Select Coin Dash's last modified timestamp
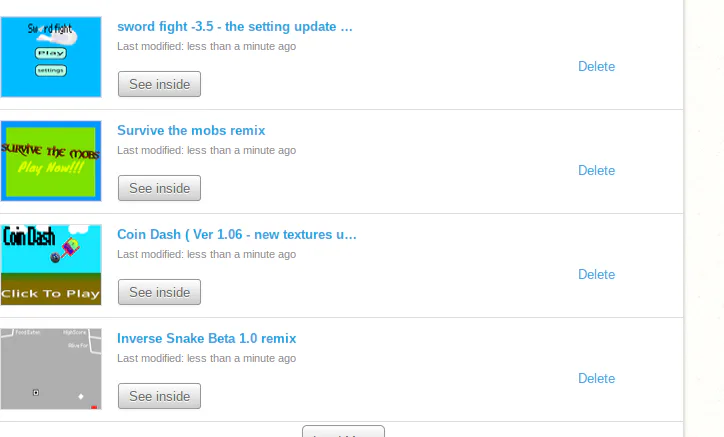The width and height of the screenshot is (724, 437). (x=206, y=254)
